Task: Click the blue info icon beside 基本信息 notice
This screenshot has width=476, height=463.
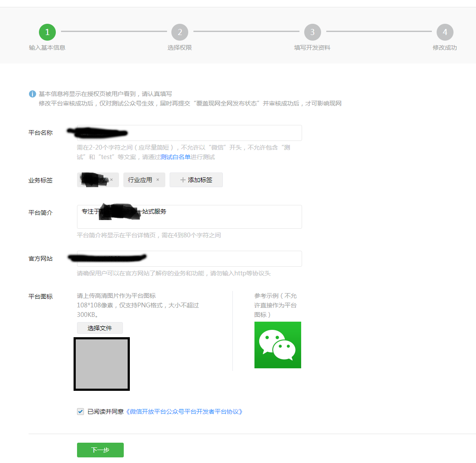Action: point(32,94)
